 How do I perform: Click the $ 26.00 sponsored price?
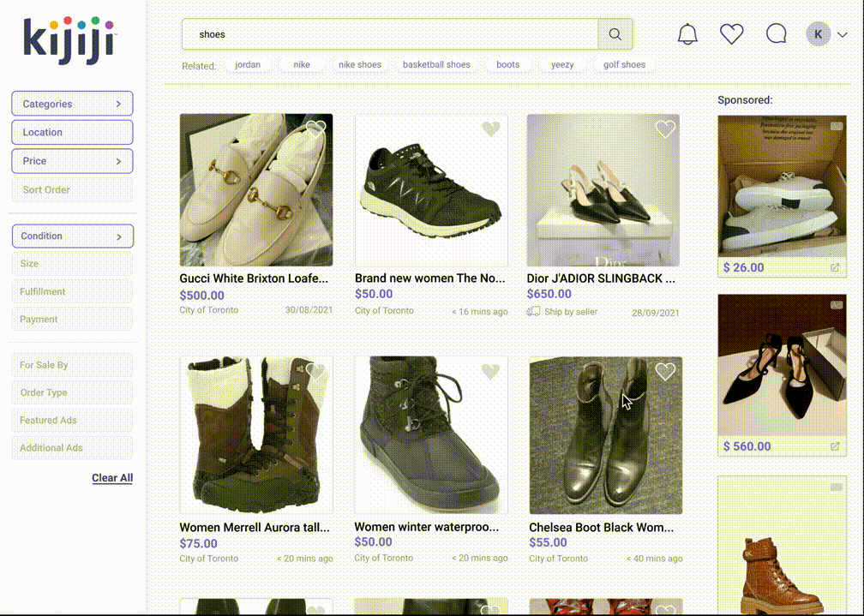tap(743, 268)
